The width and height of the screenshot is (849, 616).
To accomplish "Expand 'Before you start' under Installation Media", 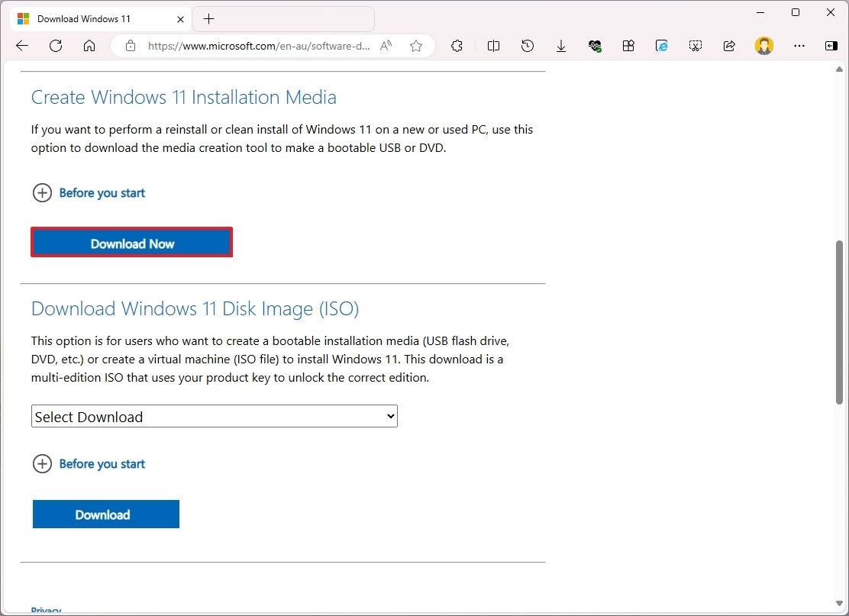I will click(89, 192).
